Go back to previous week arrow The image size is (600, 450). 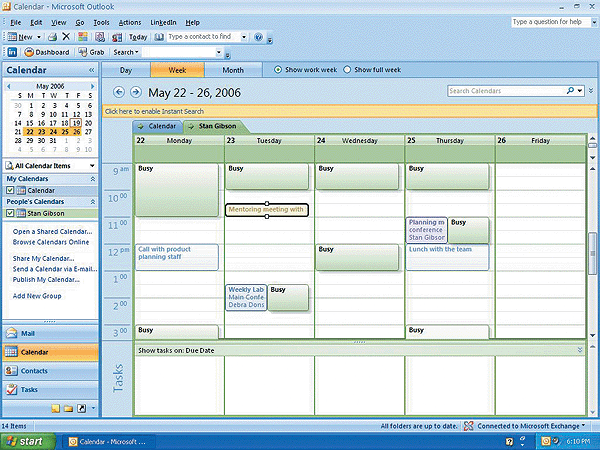pyautogui.click(x=119, y=92)
